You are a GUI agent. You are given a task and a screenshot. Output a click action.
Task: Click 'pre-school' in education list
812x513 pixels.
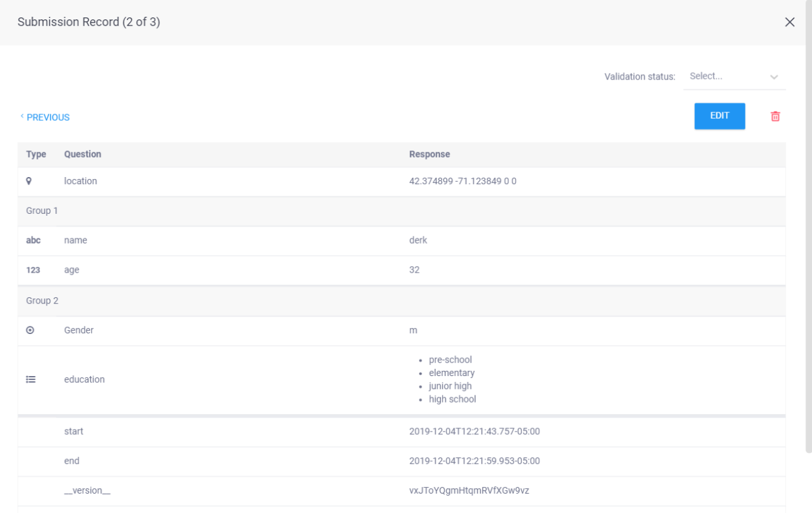[x=451, y=360]
